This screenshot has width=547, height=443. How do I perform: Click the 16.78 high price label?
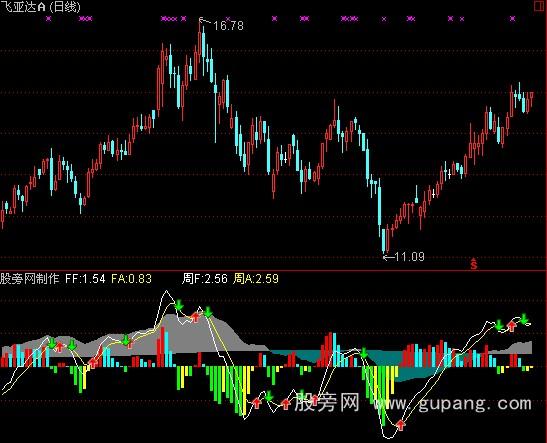[x=228, y=26]
